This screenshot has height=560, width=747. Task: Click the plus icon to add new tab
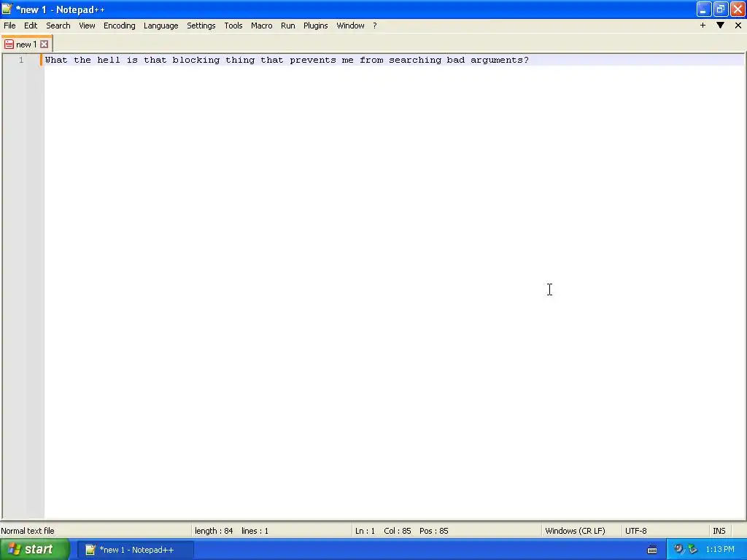[703, 26]
